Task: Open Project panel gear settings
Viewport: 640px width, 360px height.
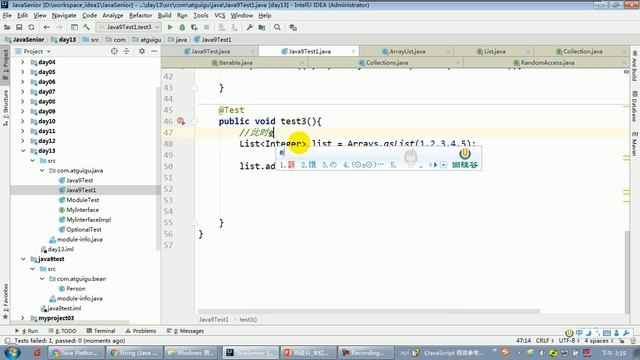Action: point(142,51)
